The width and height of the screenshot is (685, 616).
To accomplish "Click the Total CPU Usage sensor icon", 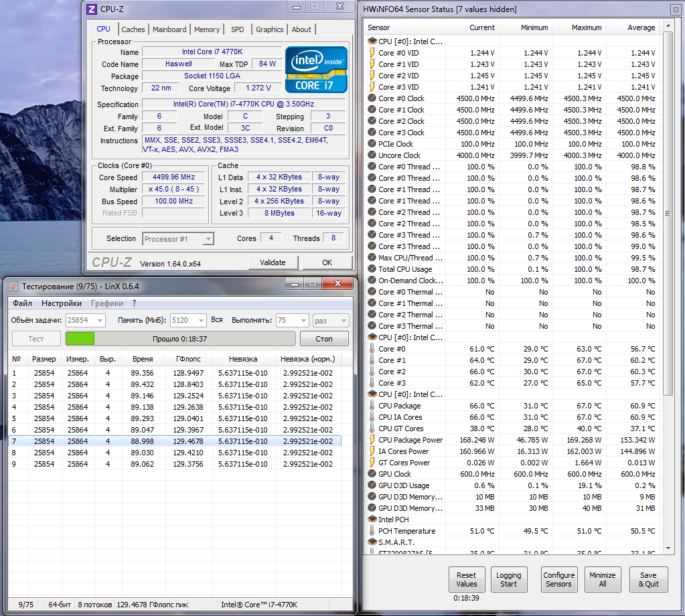I will (x=372, y=269).
